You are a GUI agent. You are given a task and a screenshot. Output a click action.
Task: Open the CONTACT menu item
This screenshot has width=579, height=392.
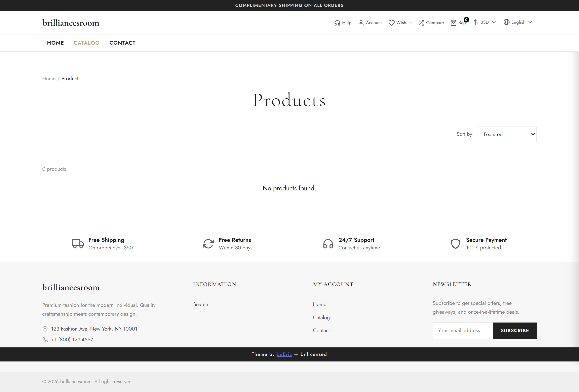[122, 43]
